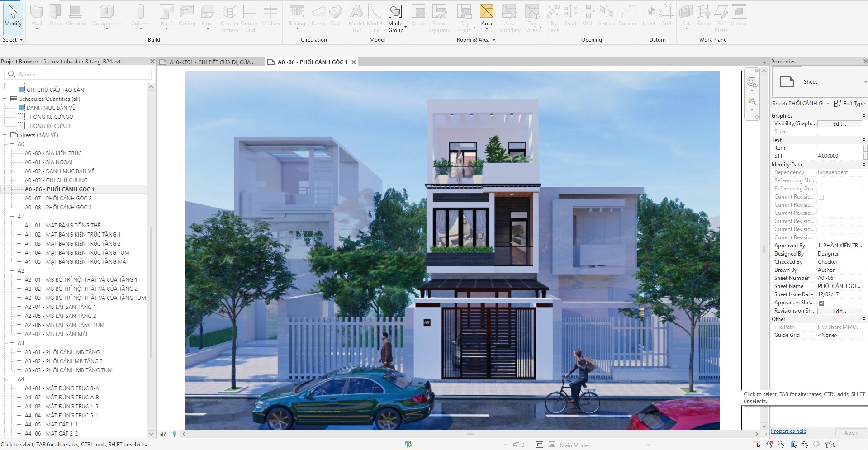Toggle the Appears In Sheet List checkbox
The width and height of the screenshot is (868, 450).
pyautogui.click(x=821, y=303)
